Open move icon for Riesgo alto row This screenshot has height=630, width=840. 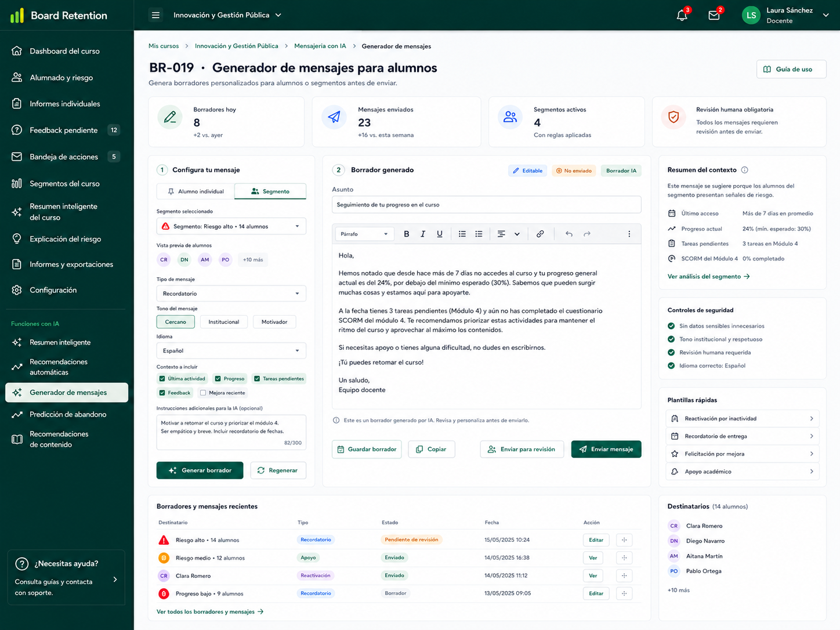[624, 540]
